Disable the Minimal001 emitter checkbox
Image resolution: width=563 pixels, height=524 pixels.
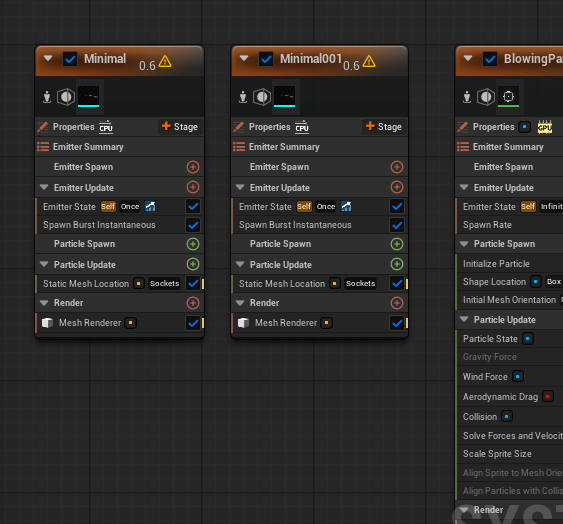(x=266, y=59)
